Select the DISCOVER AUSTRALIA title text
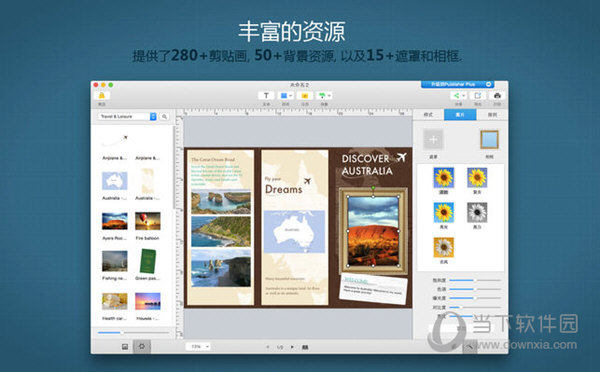The image size is (600, 372). click(x=367, y=165)
